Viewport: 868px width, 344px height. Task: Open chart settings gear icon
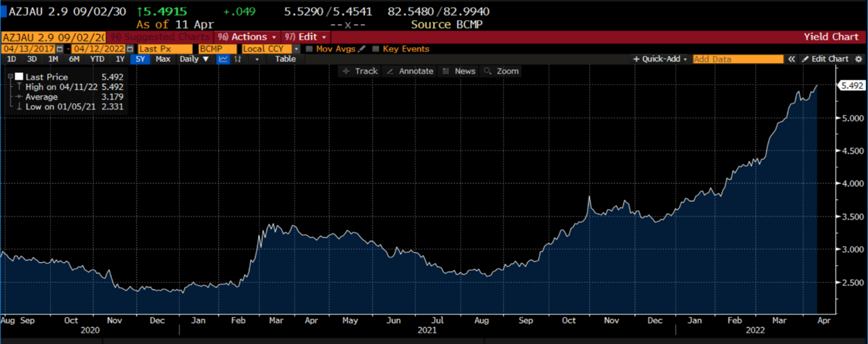859,59
